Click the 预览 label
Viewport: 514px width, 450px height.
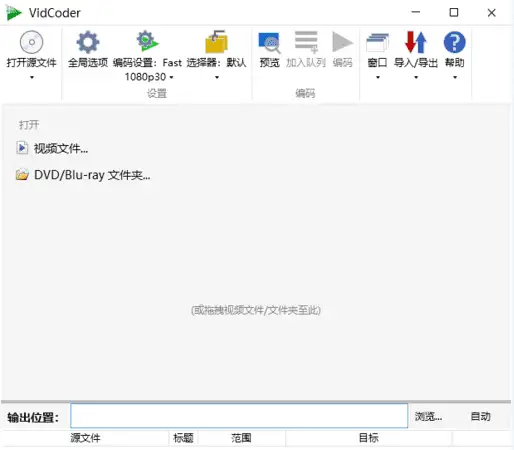(x=269, y=63)
